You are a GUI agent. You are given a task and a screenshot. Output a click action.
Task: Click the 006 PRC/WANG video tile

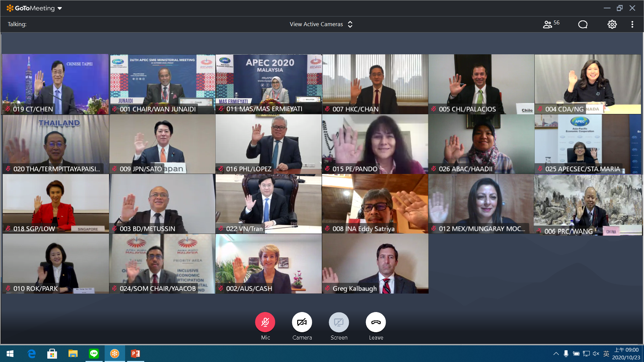[588, 204]
